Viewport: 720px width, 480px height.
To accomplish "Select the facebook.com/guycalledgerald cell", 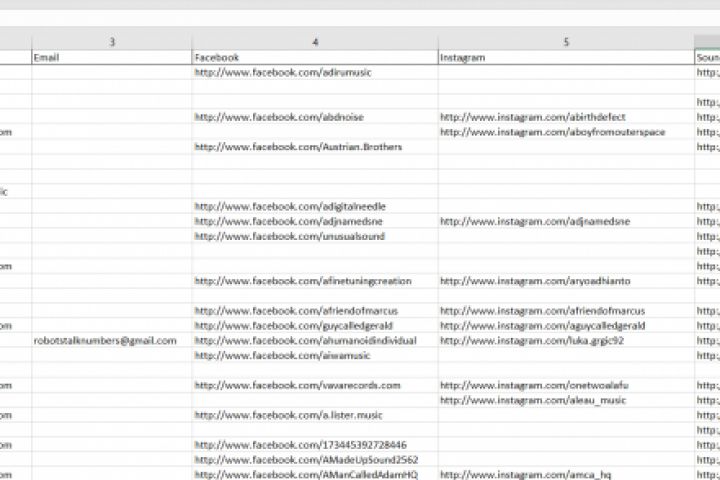I will [x=315, y=326].
